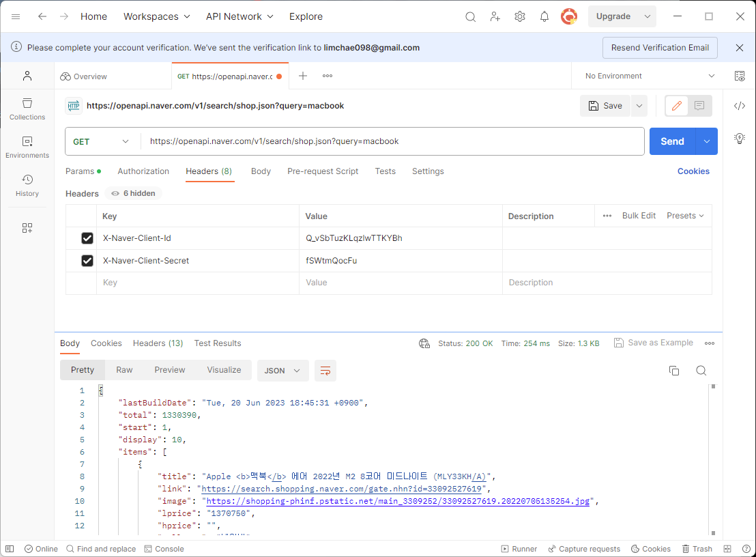This screenshot has width=756, height=557.
Task: Show the 6 hidden headers
Action: (134, 193)
